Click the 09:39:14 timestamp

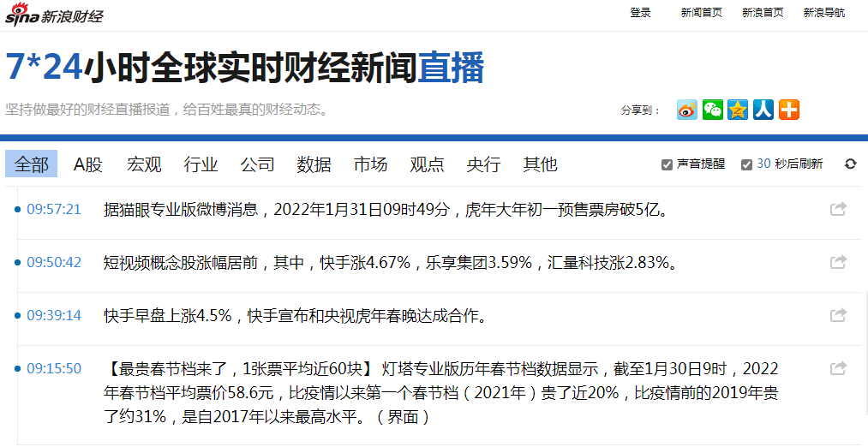pyautogui.click(x=54, y=315)
